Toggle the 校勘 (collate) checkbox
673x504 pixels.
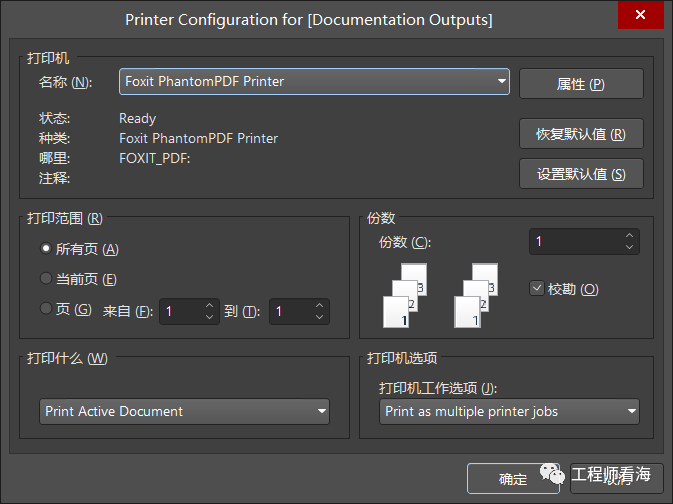click(x=537, y=289)
